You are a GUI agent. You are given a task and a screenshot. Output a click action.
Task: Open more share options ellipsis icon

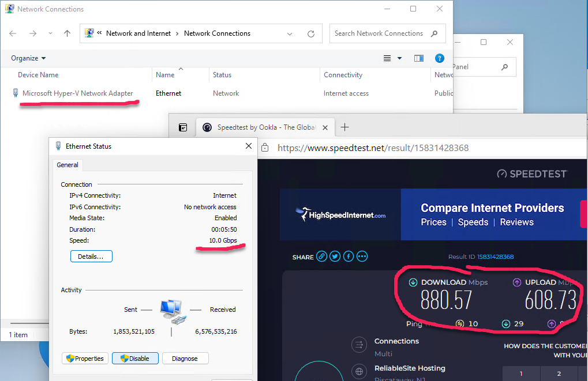(x=362, y=256)
